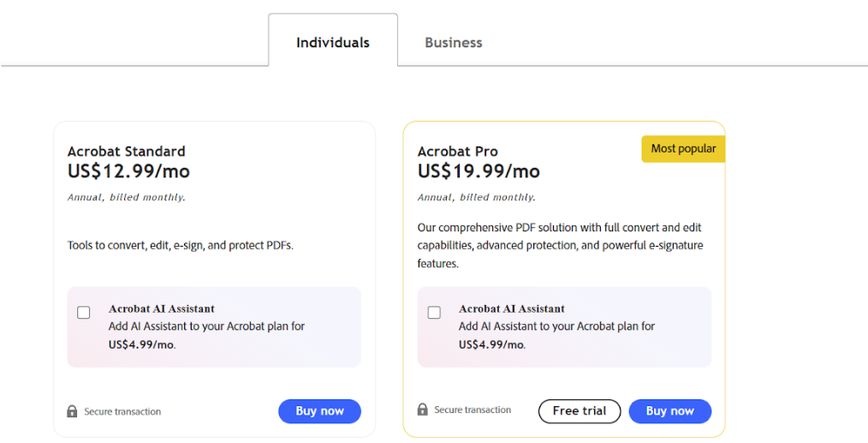Click the Standard plan description about protecting PDFs
Screen dimensions: 868x443
point(180,245)
